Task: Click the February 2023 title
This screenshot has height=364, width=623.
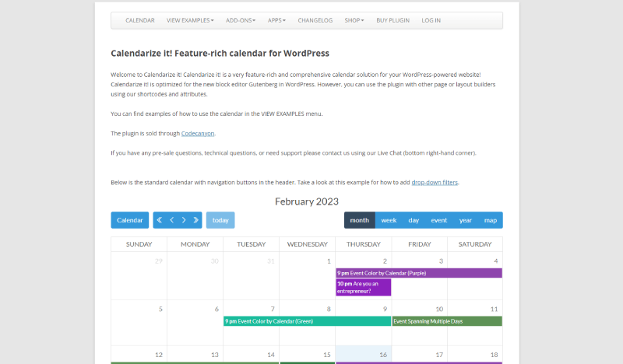Action: coord(307,201)
